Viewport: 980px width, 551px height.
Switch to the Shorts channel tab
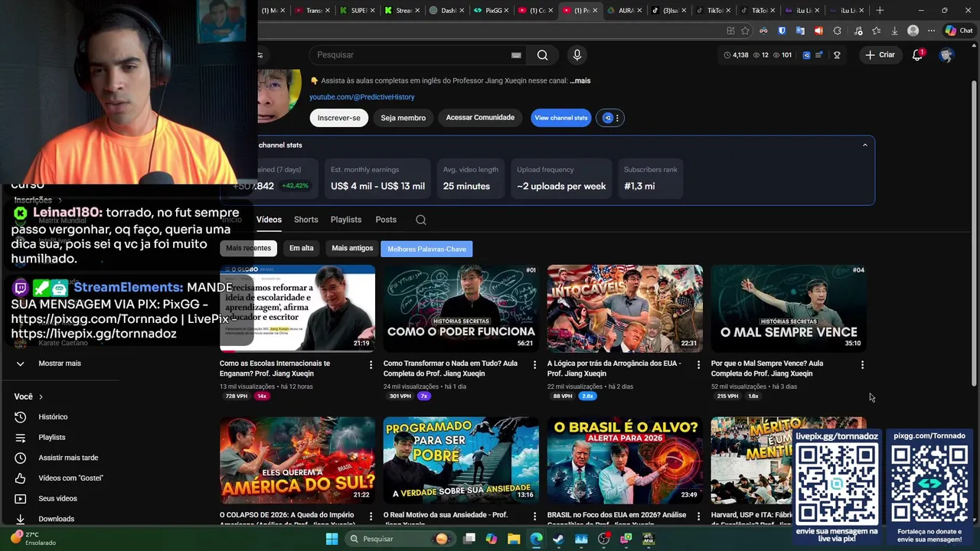[305, 220]
